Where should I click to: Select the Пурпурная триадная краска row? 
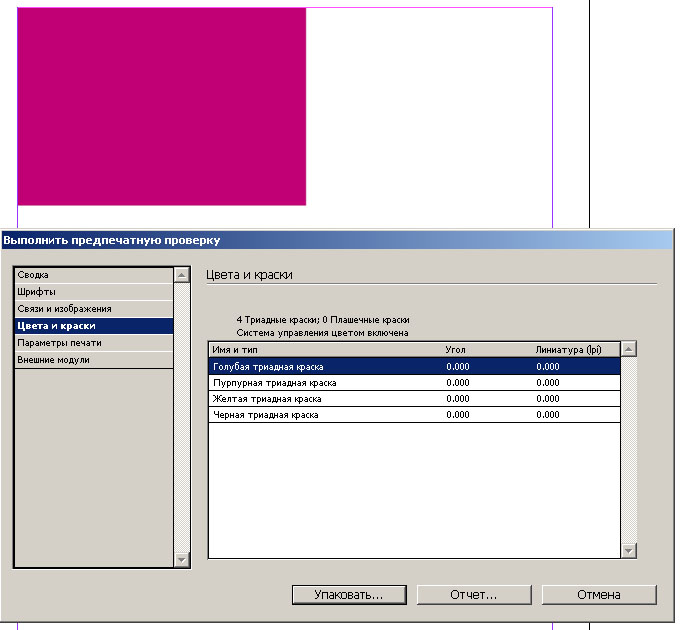(414, 383)
